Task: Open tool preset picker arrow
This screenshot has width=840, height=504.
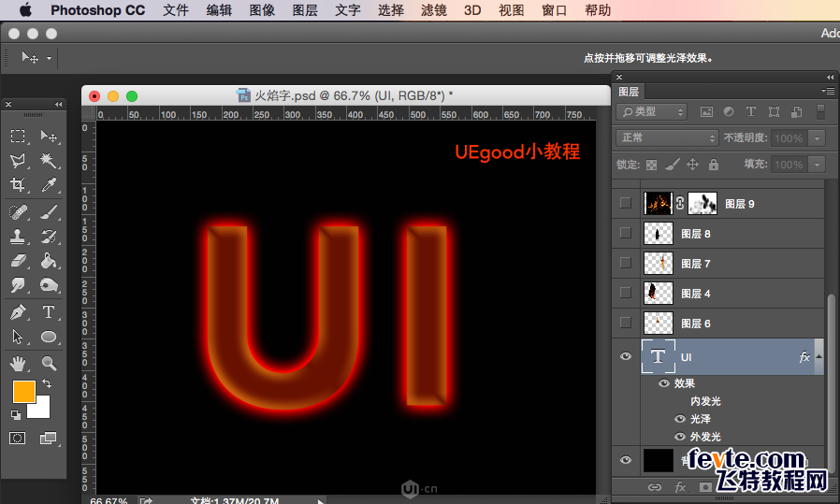Action: pos(49,58)
